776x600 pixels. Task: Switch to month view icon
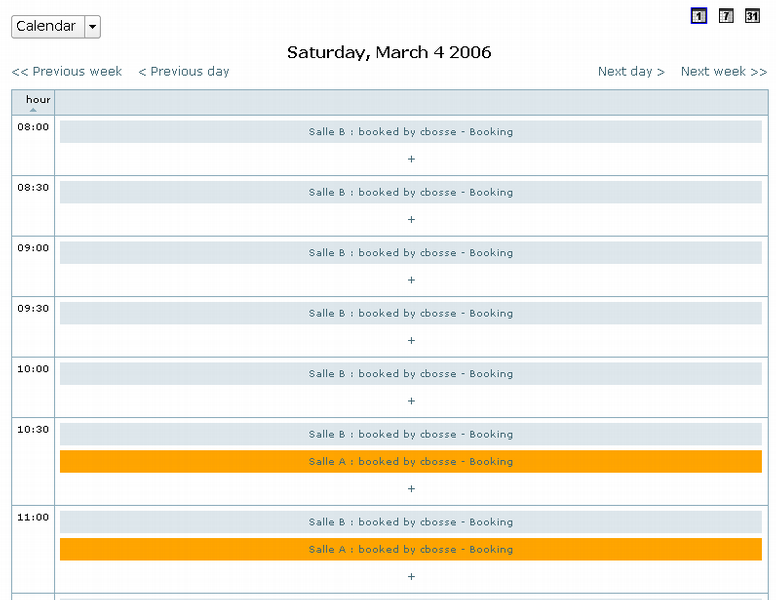pos(752,16)
